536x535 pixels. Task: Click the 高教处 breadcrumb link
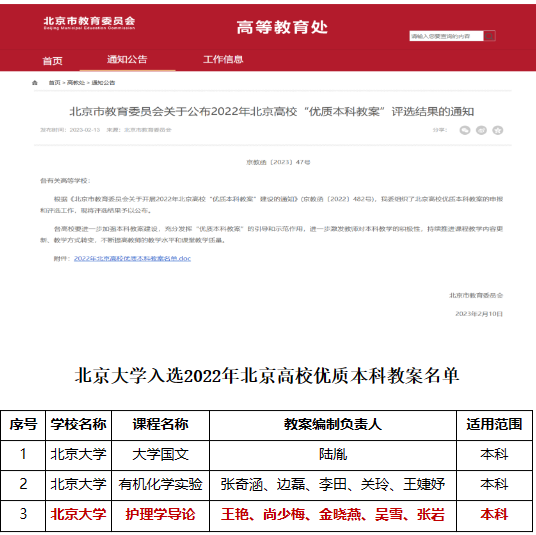pyautogui.click(x=76, y=83)
